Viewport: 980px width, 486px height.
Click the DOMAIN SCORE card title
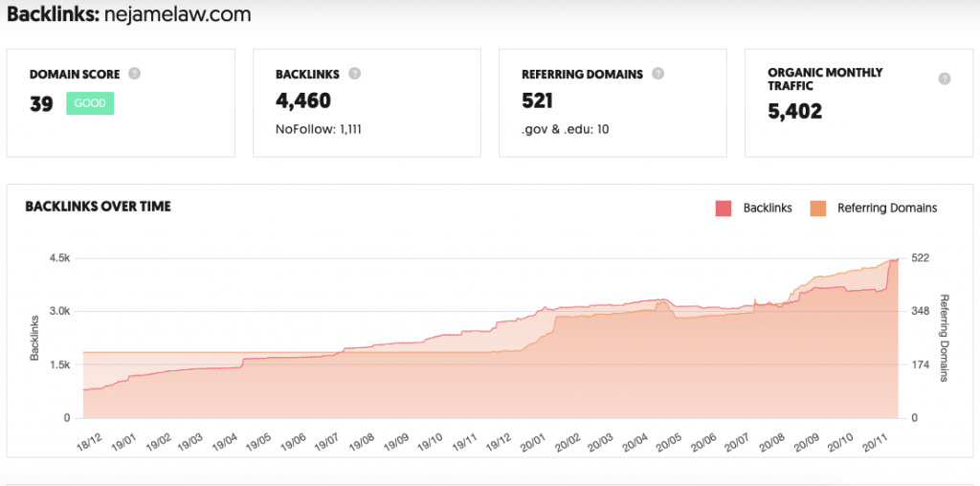point(75,75)
